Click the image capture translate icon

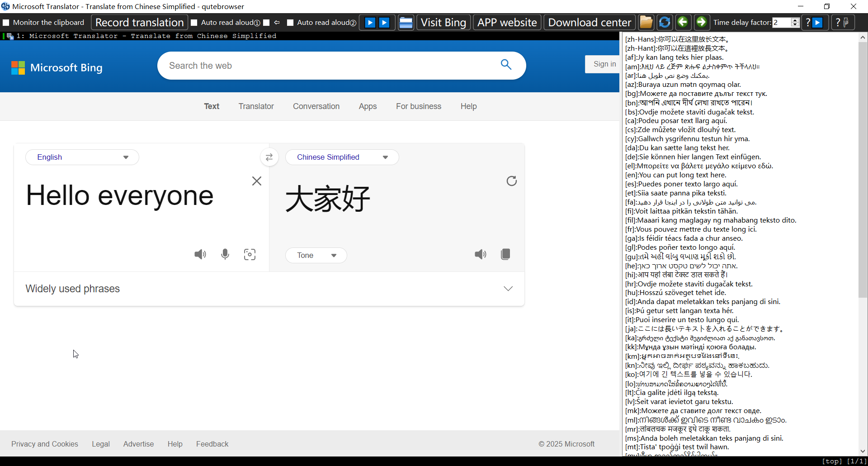pyautogui.click(x=250, y=254)
